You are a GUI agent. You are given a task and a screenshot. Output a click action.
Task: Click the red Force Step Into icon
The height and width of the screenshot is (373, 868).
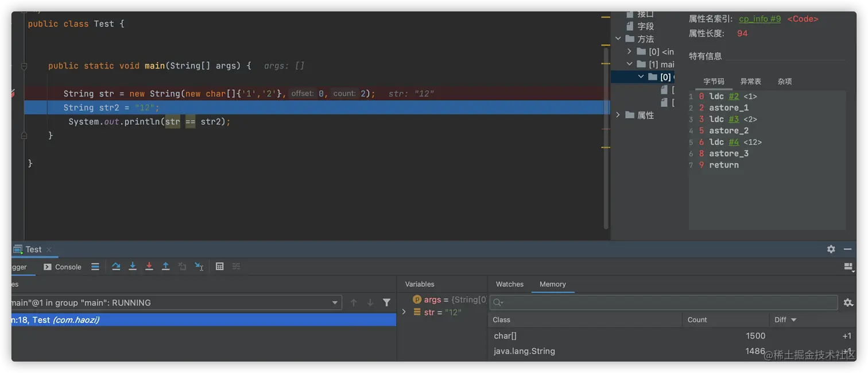[149, 267]
